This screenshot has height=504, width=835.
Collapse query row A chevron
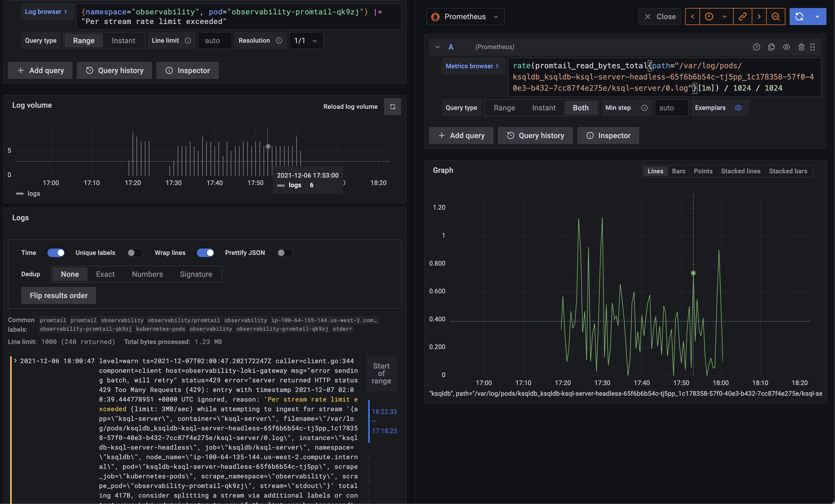pos(438,47)
